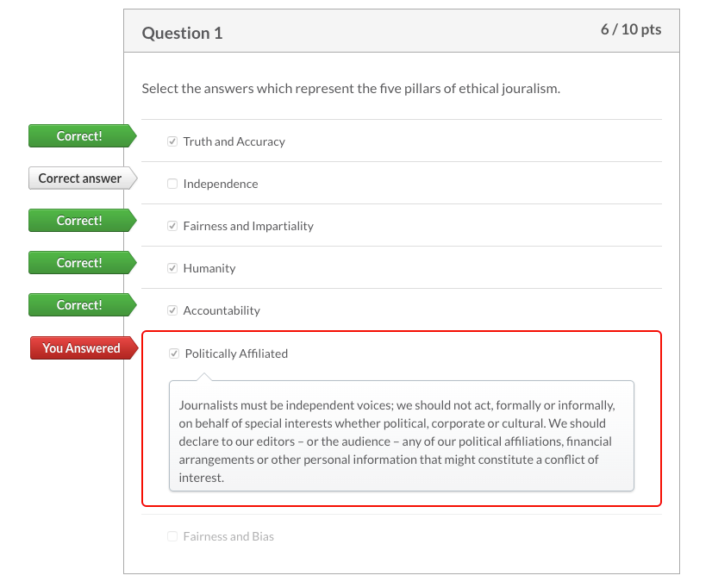712x588 pixels.
Task: Toggle the Fairness and Impartiality checkbox
Action: point(172,226)
